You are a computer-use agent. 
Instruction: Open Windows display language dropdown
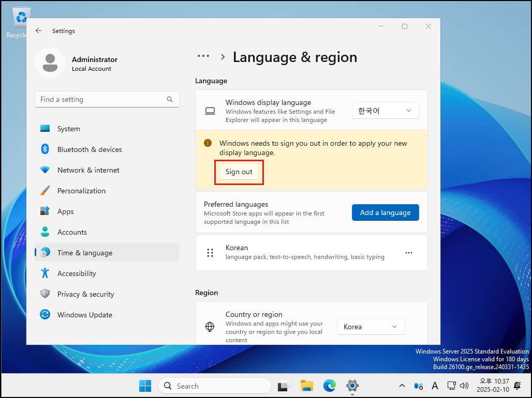(385, 111)
